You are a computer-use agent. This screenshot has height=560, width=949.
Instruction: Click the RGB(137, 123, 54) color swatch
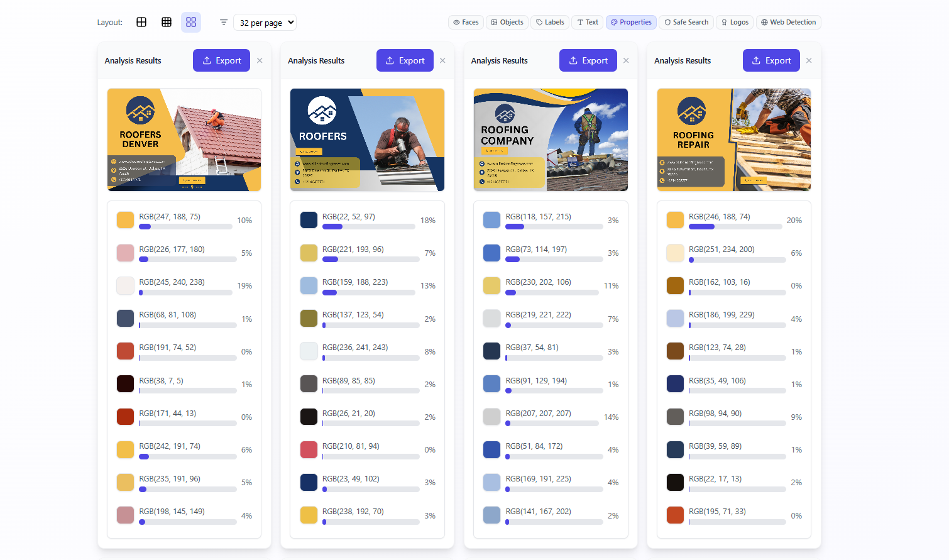[x=309, y=318]
